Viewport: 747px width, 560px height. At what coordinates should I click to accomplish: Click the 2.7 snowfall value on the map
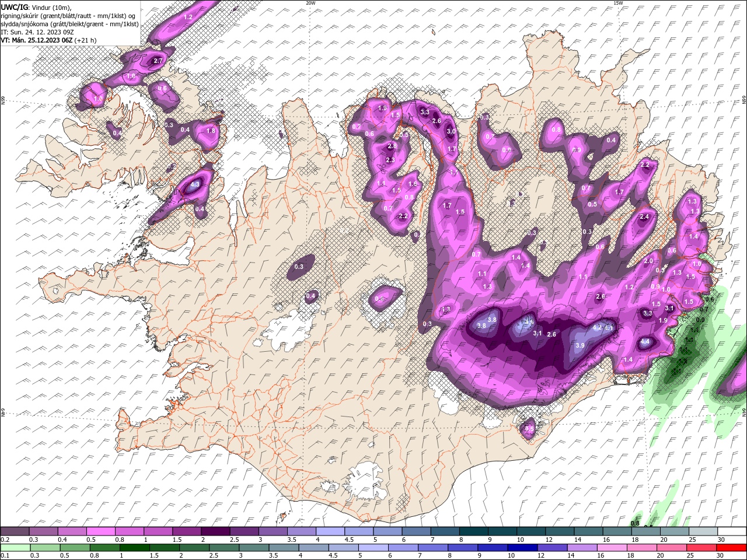tap(158, 61)
